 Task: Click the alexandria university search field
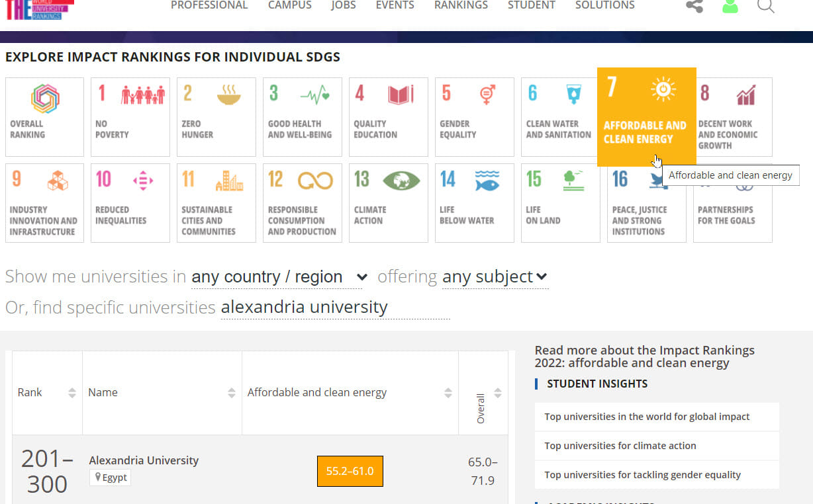(x=303, y=307)
